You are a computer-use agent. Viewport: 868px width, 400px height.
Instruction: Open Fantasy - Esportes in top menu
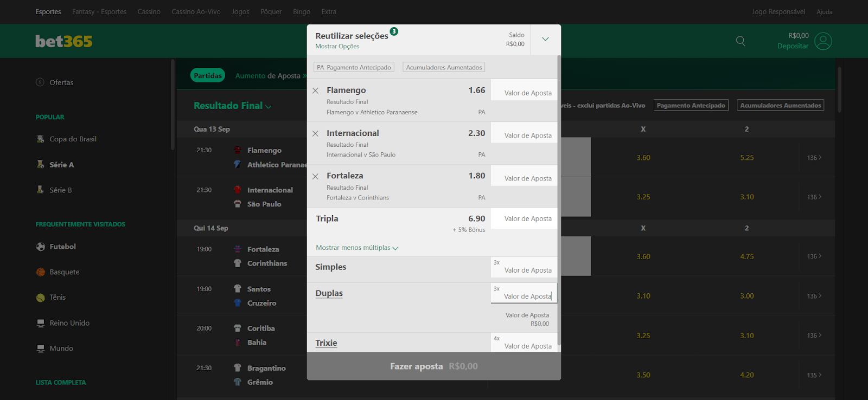point(99,12)
